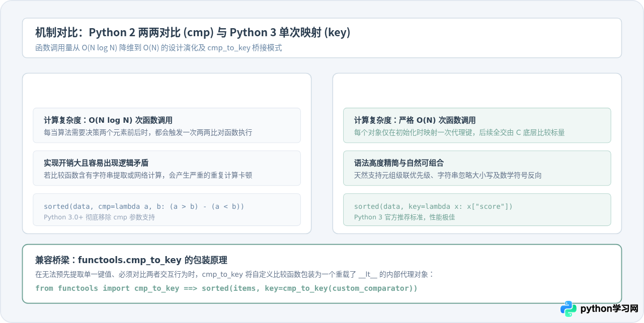Click heading '计算复杂度：严格 O(N) 次函数调用'

point(415,120)
